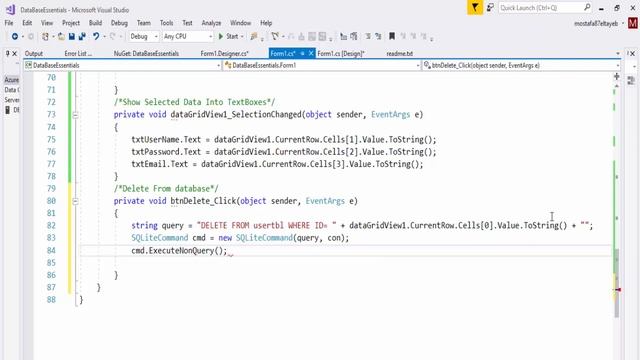Open the View menu
Viewport: 640px width, 360px height.
click(x=47, y=23)
